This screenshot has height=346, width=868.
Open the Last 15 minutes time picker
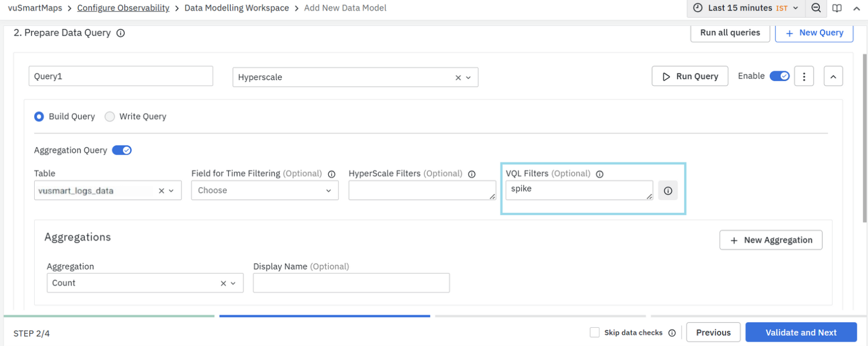[x=745, y=8]
